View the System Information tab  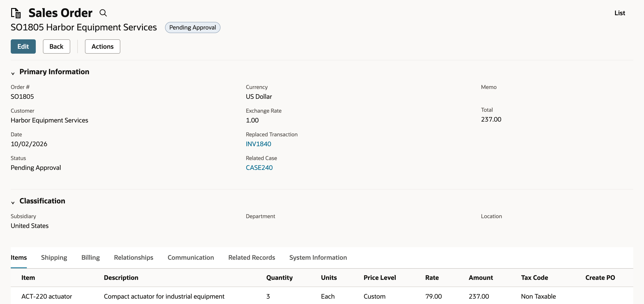point(318,258)
